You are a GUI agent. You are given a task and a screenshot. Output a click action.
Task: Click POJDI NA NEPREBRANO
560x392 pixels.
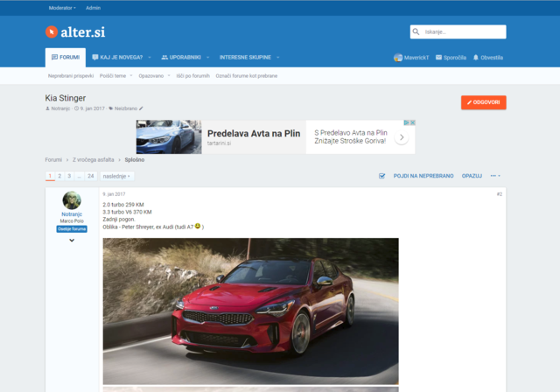pos(423,176)
